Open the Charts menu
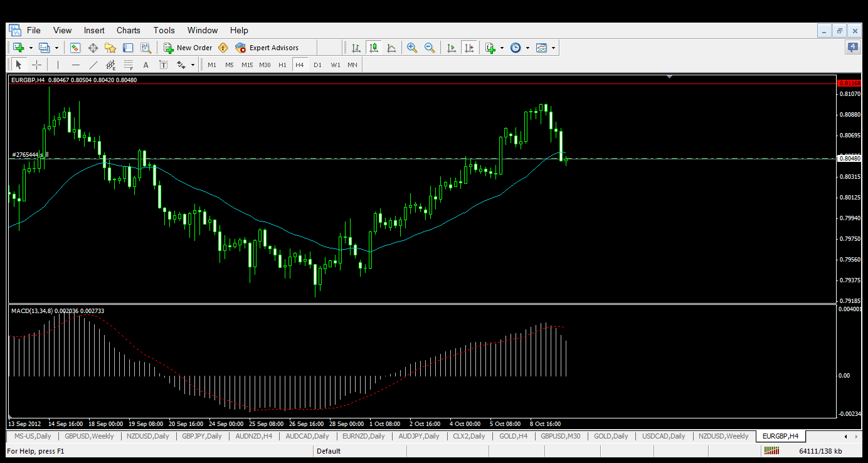The image size is (868, 463). point(129,30)
